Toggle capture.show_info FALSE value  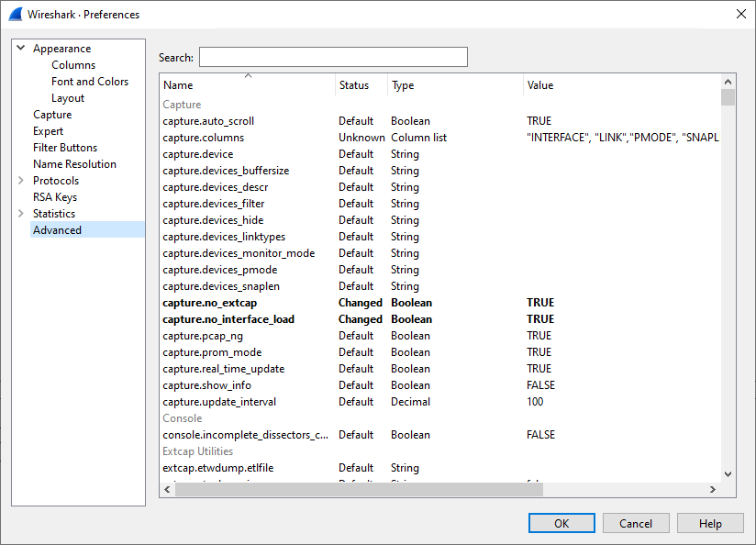click(540, 385)
